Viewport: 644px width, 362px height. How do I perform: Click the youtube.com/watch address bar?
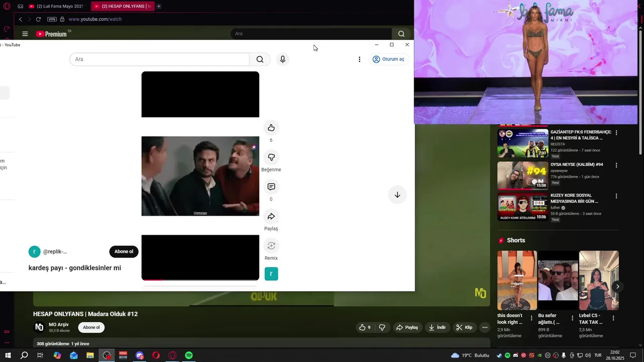pyautogui.click(x=95, y=19)
